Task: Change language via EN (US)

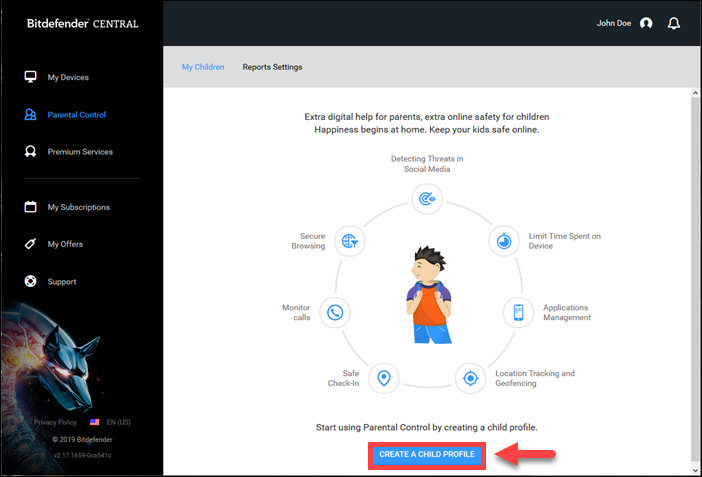Action: point(119,422)
